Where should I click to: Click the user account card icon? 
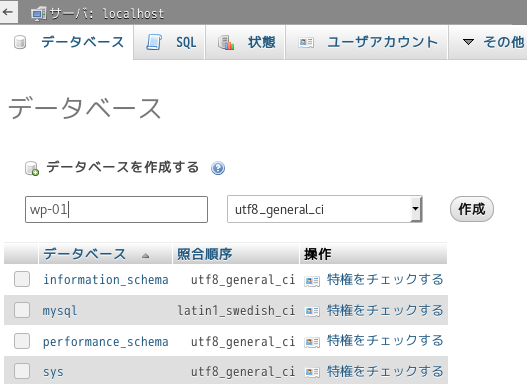(306, 43)
